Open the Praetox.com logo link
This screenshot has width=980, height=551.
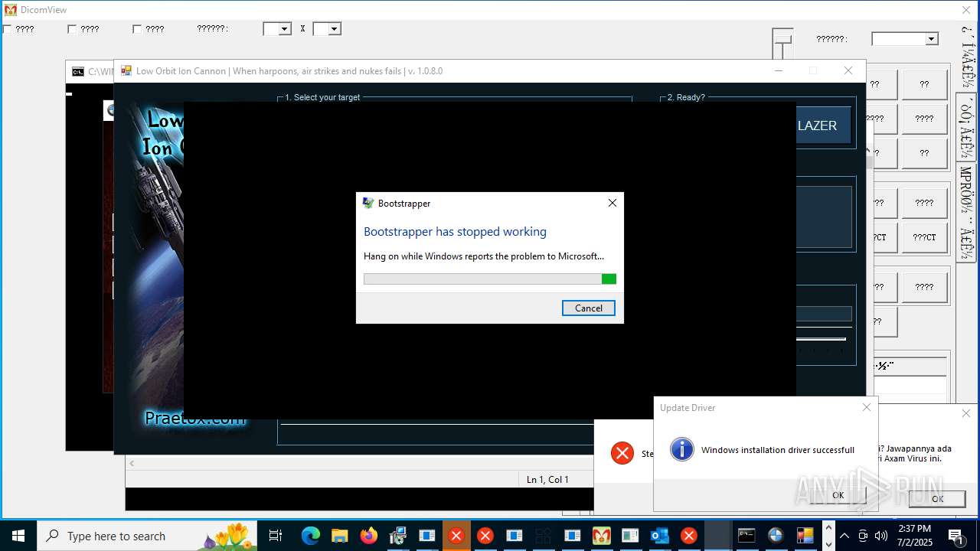pos(195,419)
